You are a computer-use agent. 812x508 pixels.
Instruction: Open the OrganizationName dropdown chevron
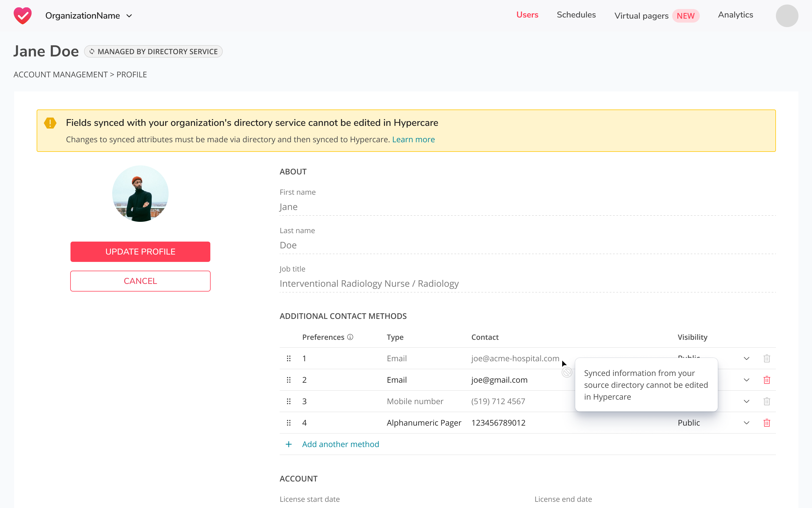click(x=129, y=16)
